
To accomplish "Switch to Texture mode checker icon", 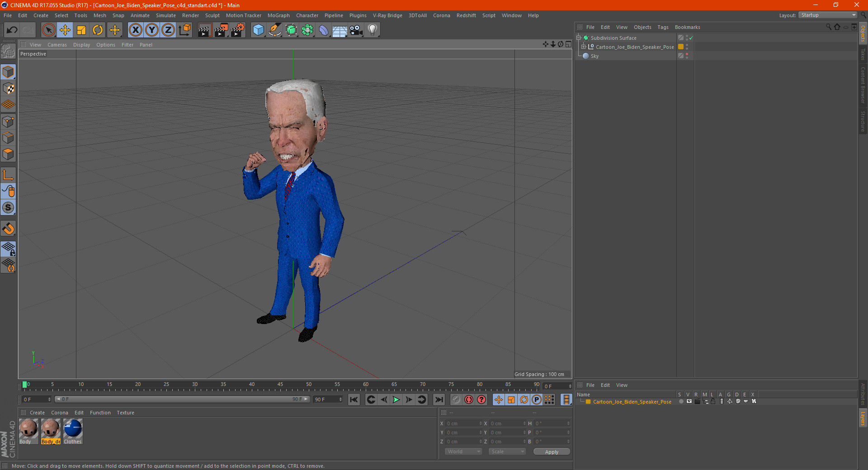I will pyautogui.click(x=8, y=89).
